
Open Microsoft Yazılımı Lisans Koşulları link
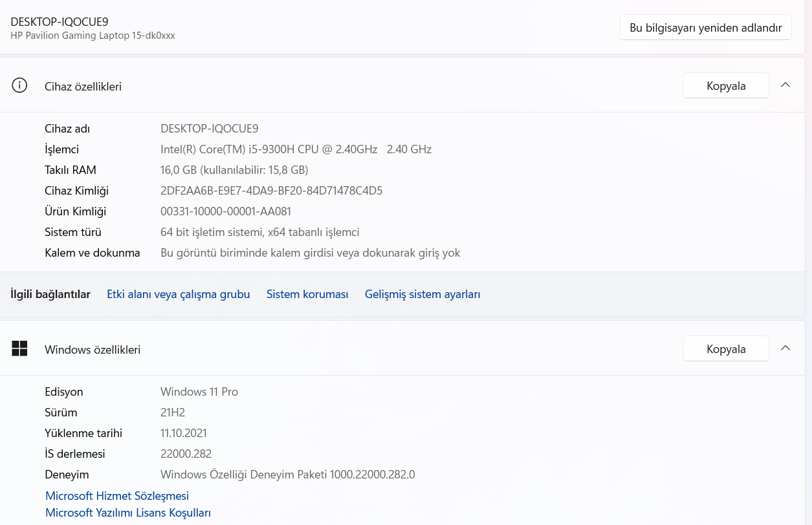pyautogui.click(x=128, y=513)
